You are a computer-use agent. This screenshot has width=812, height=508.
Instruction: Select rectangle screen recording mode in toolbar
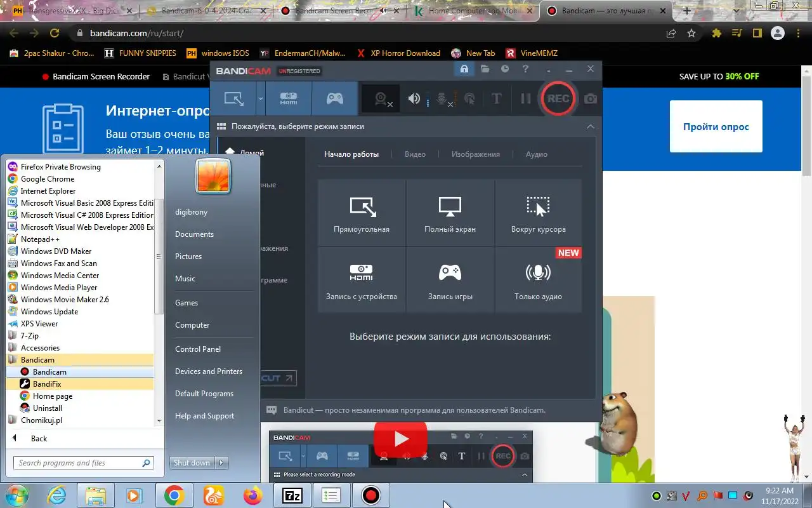[234, 98]
